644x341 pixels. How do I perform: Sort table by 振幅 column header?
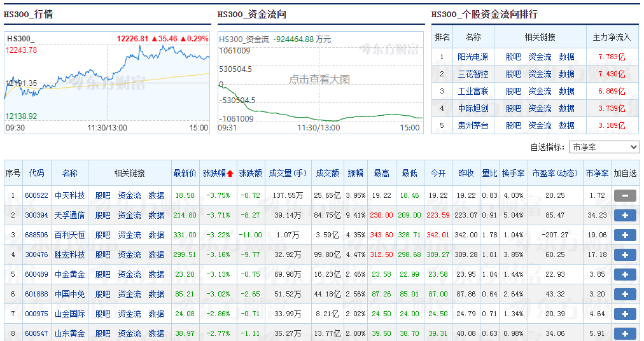tap(355, 174)
